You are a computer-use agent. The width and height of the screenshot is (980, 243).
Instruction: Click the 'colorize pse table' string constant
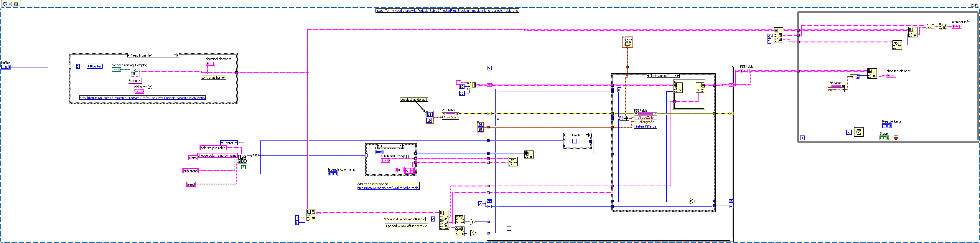pyautogui.click(x=213, y=148)
